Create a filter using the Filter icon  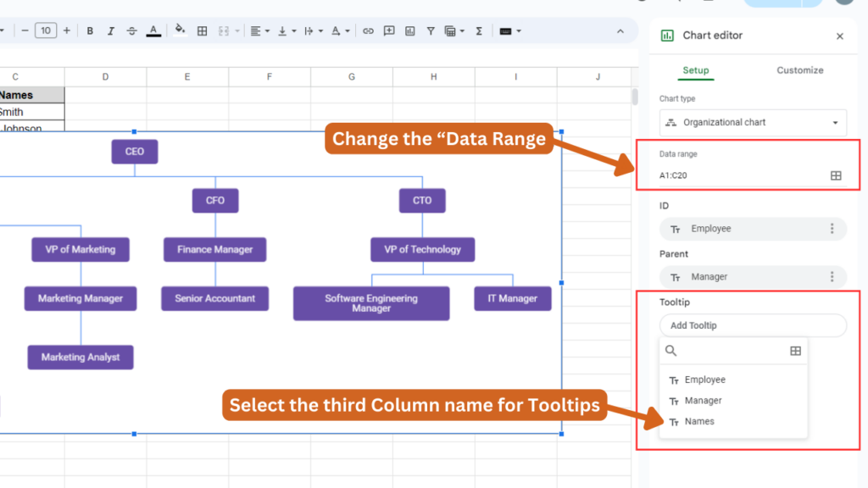[431, 30]
